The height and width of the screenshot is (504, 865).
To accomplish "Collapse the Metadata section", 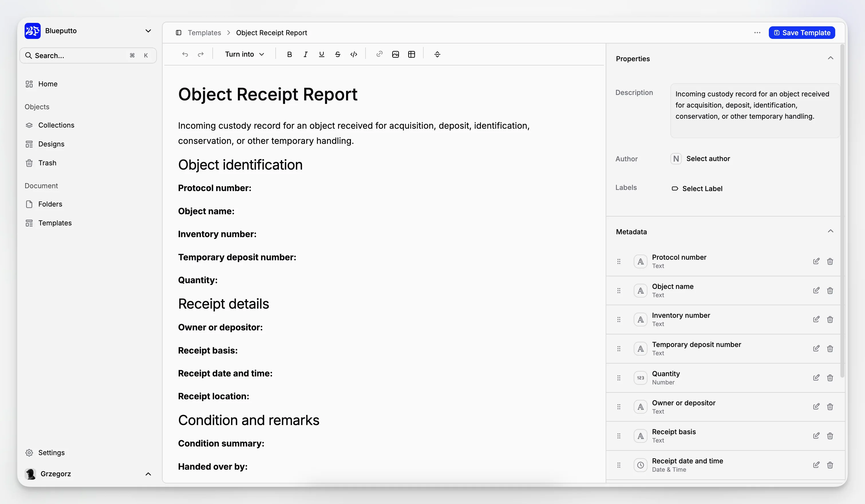I will tap(830, 231).
